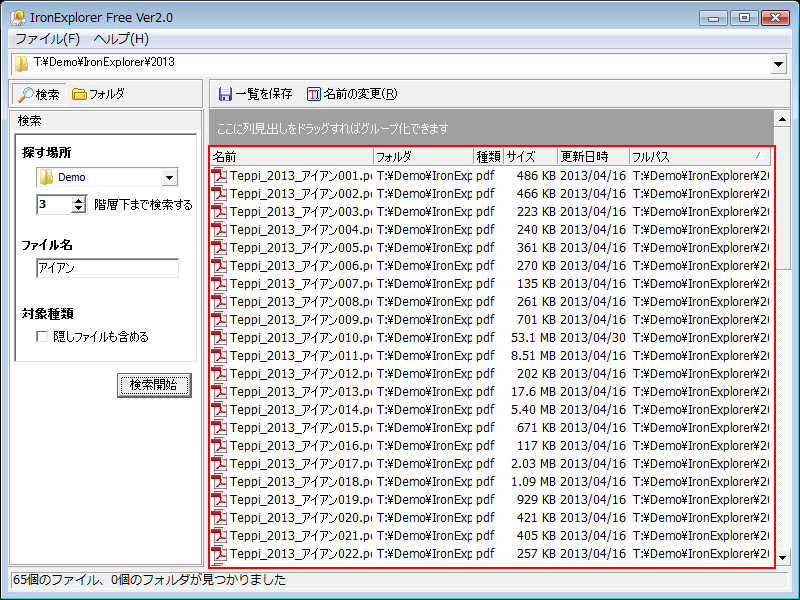Click PDF icon of Teppi_2013_アイアン004
800x600 pixels.
point(219,230)
